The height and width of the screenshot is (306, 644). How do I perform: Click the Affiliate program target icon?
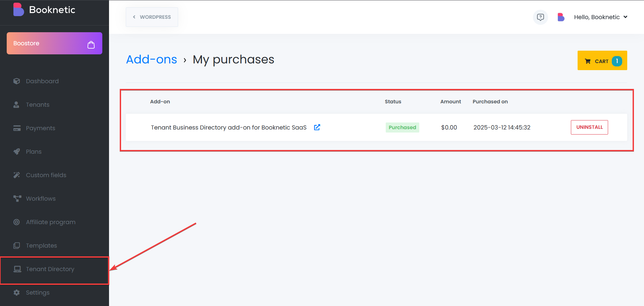pyautogui.click(x=16, y=222)
